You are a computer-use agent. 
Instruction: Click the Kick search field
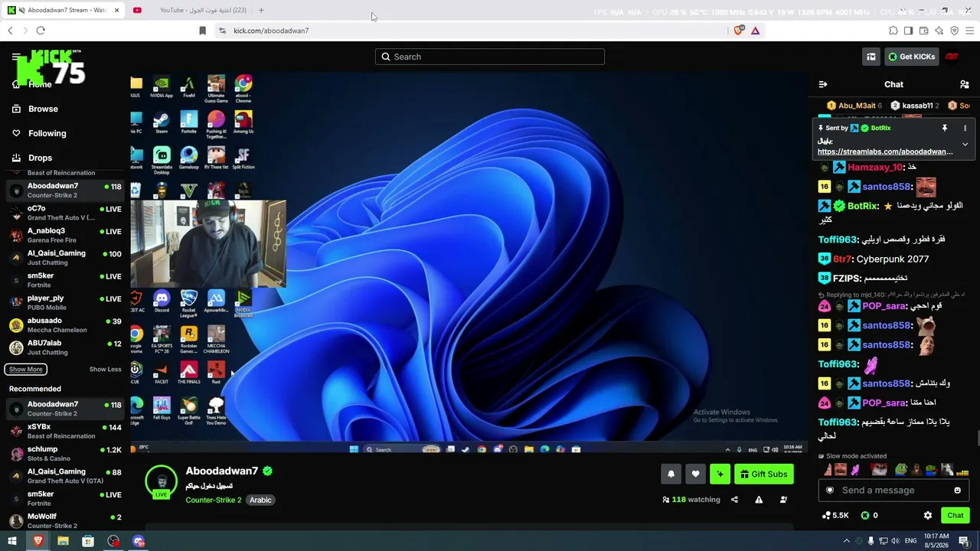click(x=490, y=57)
